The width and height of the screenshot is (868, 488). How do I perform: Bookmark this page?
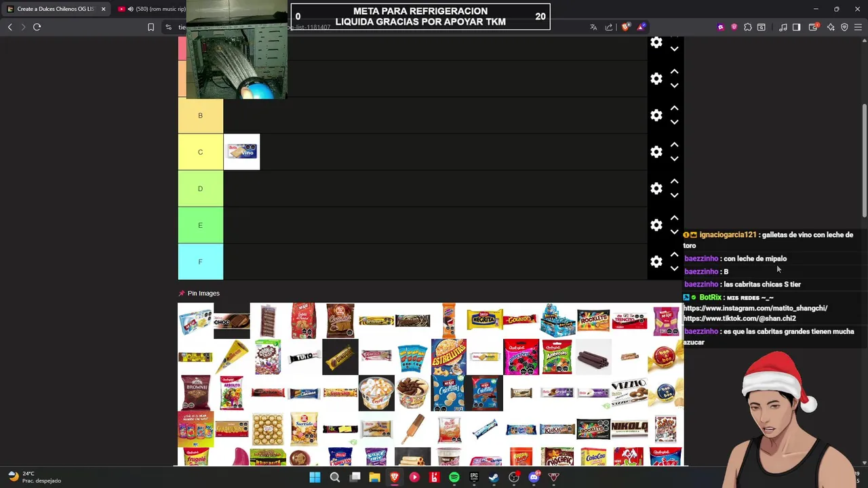[151, 27]
